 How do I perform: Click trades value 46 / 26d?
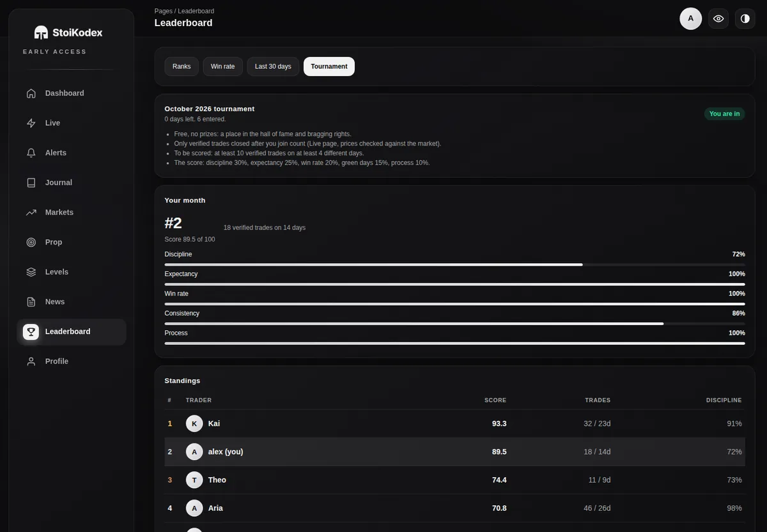pos(597,508)
